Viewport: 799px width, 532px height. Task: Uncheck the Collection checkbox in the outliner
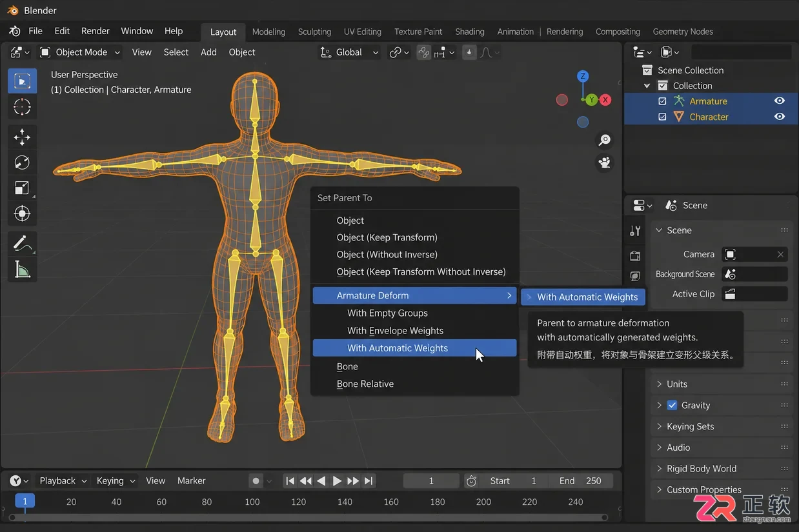tap(662, 86)
